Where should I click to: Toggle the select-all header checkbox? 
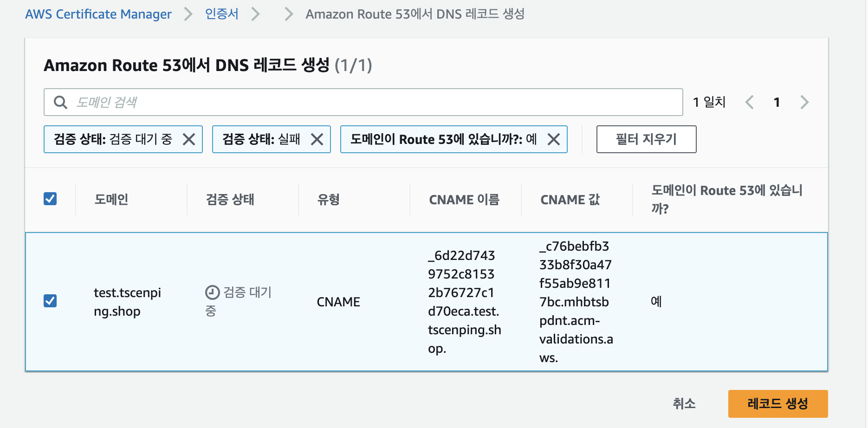pyautogui.click(x=50, y=199)
